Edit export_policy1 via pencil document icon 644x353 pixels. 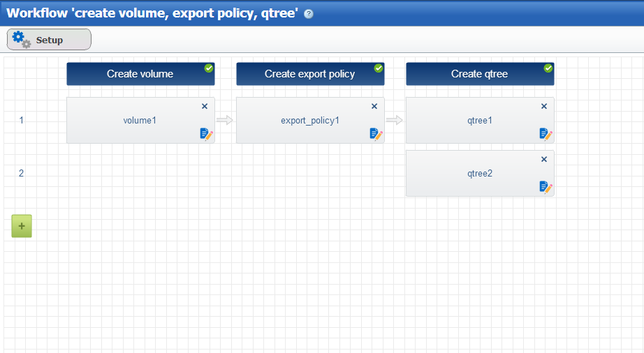376,134
